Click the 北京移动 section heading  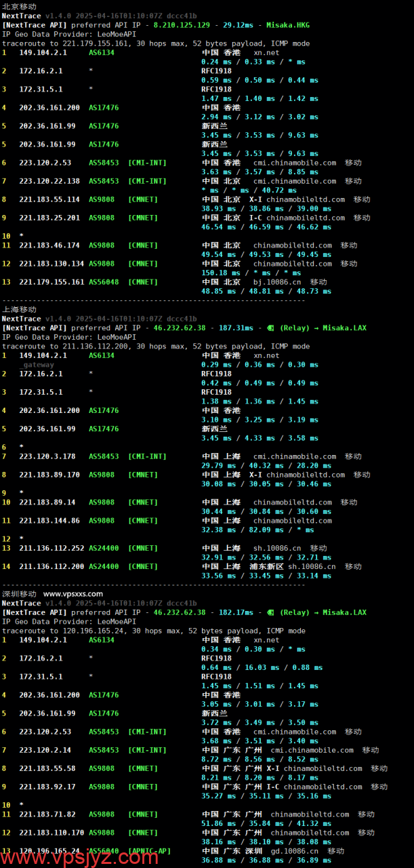pos(19,6)
